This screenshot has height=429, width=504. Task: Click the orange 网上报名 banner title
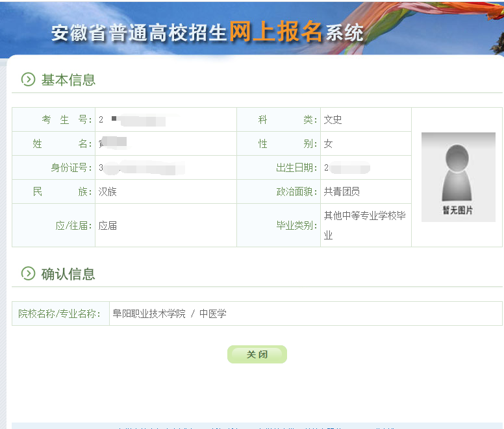click(x=275, y=32)
